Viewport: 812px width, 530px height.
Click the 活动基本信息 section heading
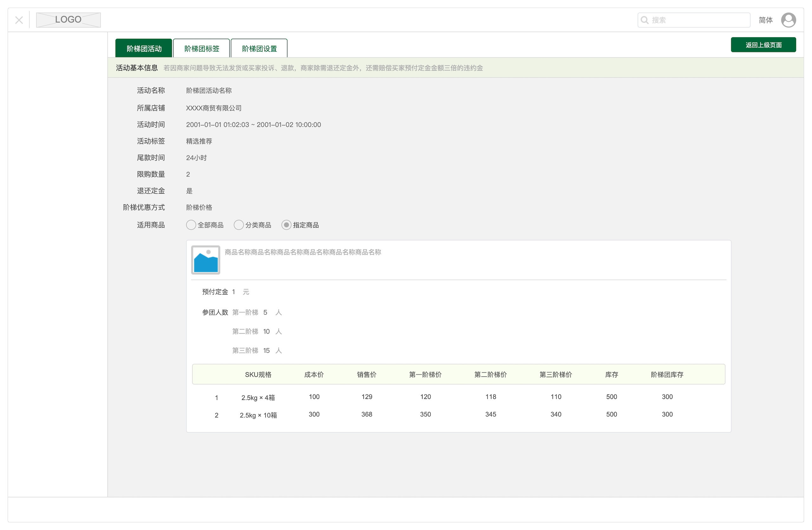(137, 68)
